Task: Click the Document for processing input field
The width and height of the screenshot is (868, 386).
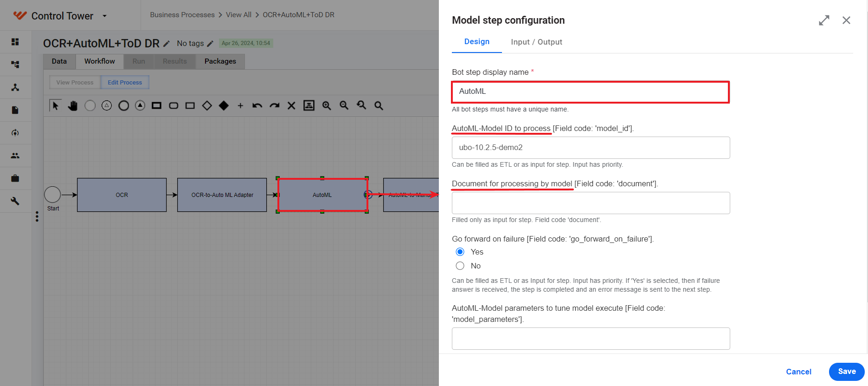Action: (591, 203)
